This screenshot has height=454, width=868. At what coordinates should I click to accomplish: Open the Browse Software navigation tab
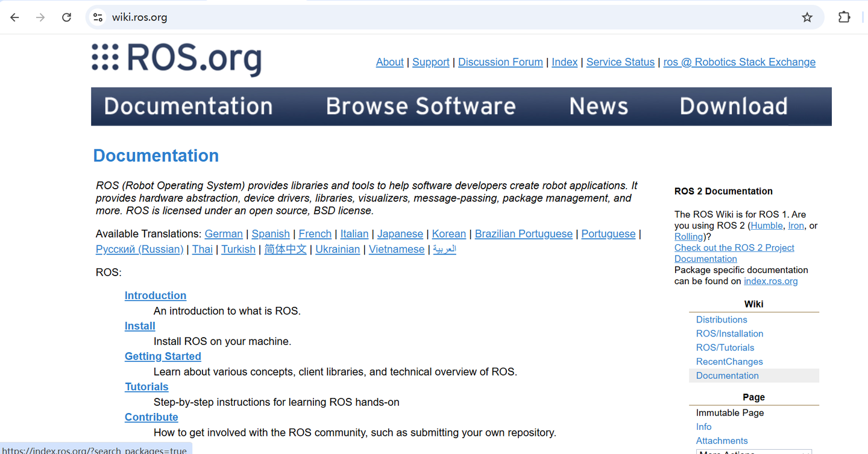[421, 107]
